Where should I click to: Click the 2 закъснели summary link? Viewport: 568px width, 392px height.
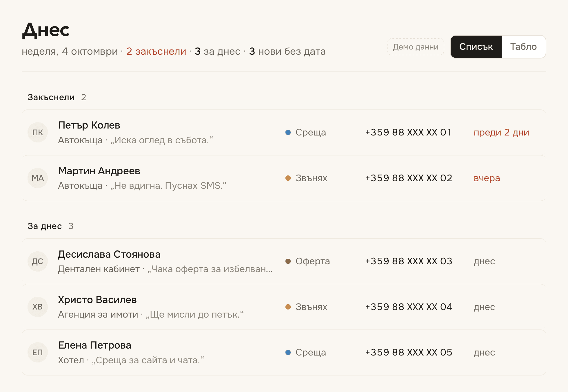[x=156, y=51]
